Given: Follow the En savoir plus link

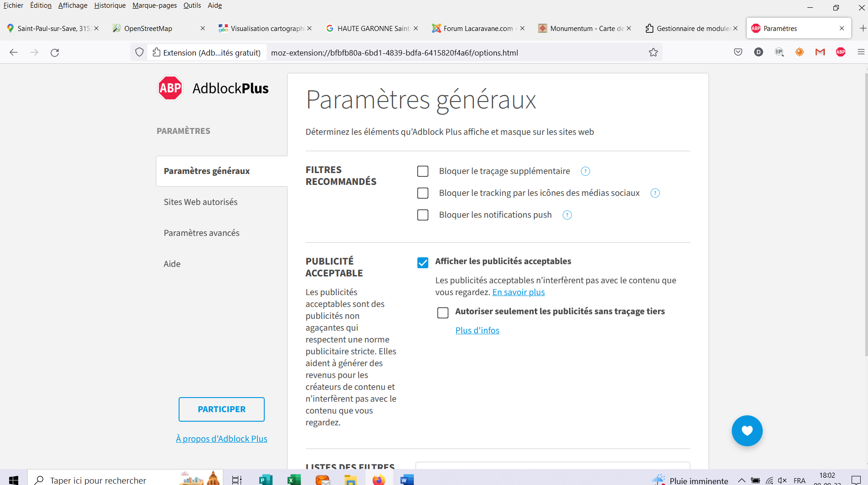Looking at the screenshot, I should 519,292.
